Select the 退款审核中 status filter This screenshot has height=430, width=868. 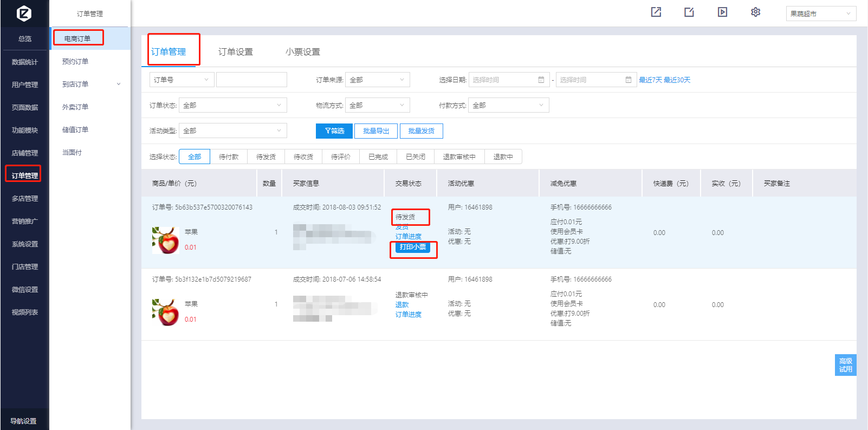click(459, 157)
